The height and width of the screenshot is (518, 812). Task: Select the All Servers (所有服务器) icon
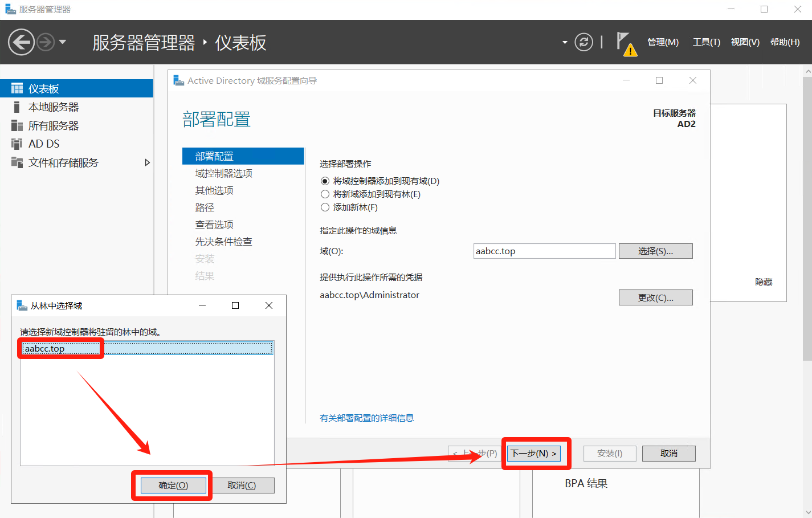[17, 125]
